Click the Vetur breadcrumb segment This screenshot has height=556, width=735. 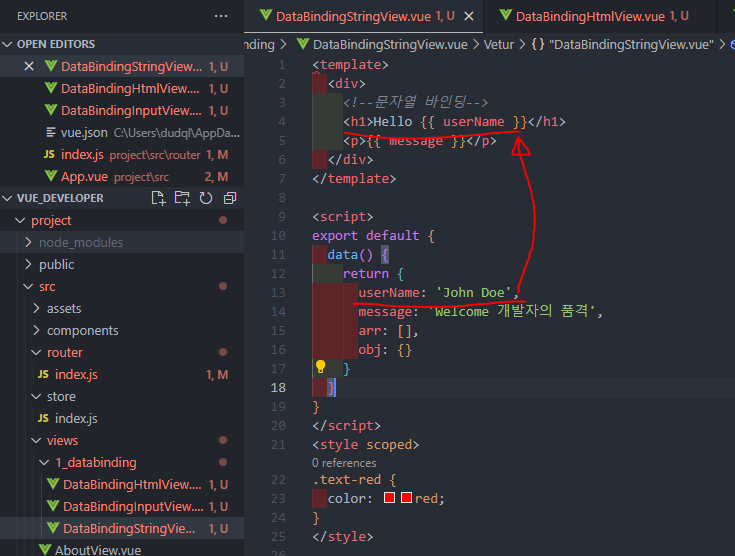[x=499, y=45]
